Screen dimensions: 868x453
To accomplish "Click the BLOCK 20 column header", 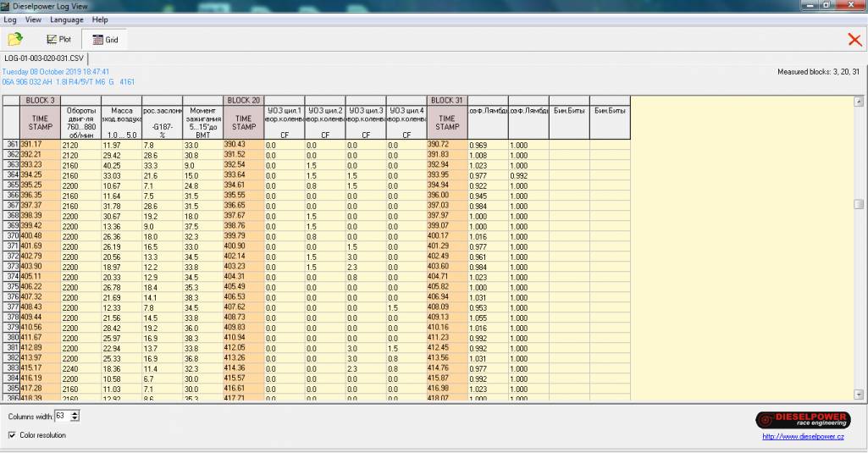I will [244, 101].
